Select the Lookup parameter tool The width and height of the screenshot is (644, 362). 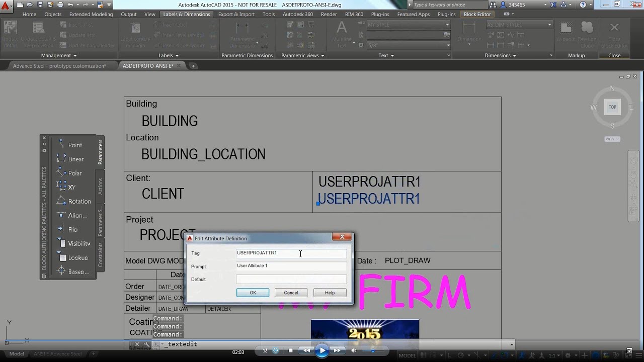72,257
